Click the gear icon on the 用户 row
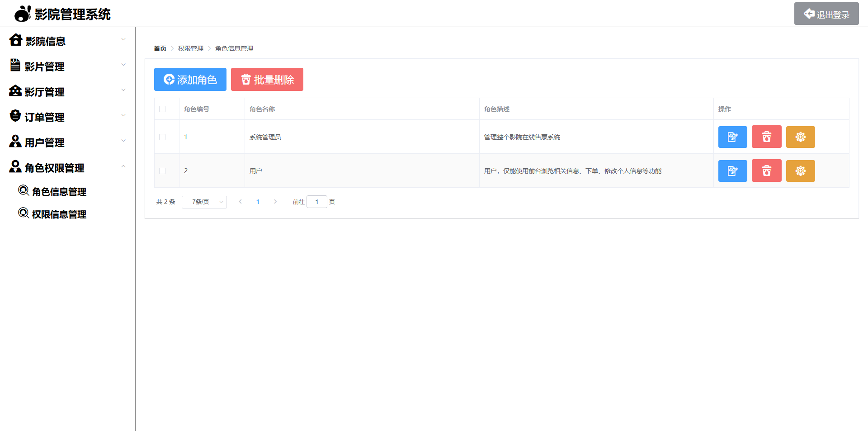Viewport: 868px width, 431px height. pos(800,171)
